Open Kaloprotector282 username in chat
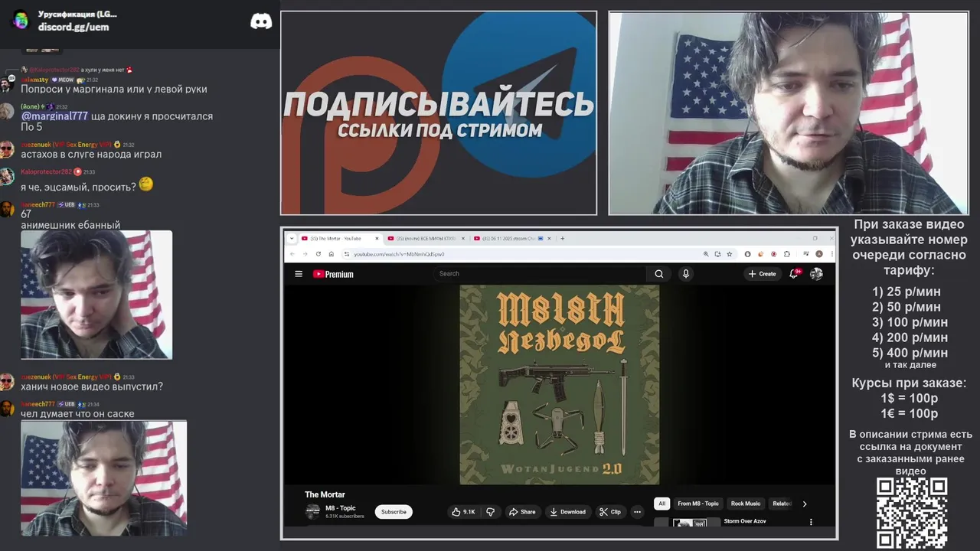980x551 pixels. 46,171
